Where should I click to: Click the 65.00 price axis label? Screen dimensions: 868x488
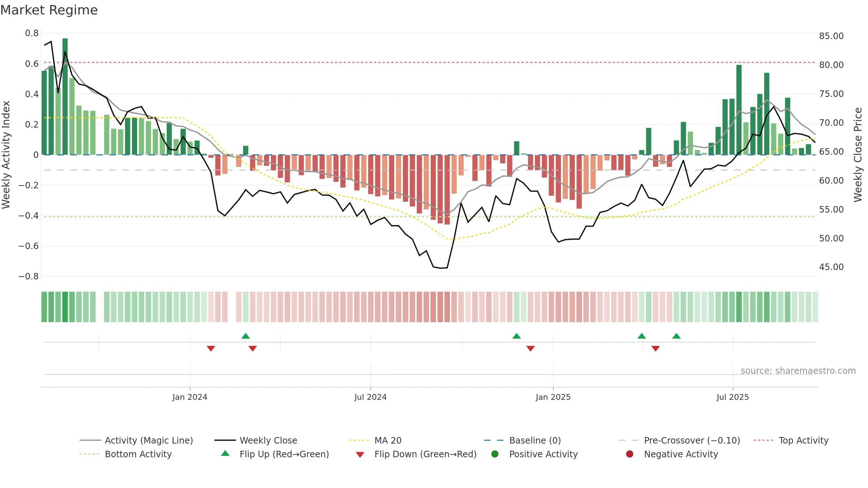[x=831, y=152]
